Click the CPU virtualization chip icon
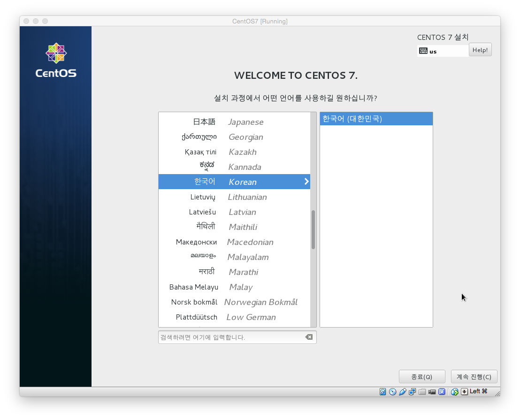 (x=442, y=391)
